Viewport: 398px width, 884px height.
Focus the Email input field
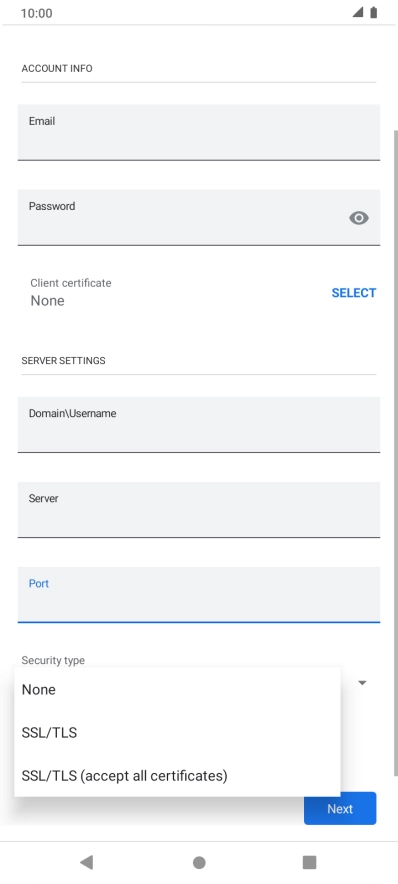click(x=198, y=132)
